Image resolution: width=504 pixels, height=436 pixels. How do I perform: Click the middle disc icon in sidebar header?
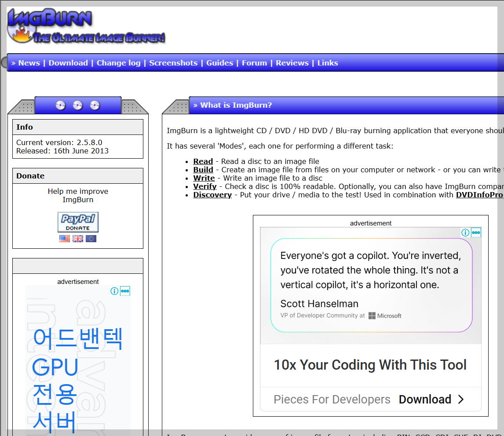[78, 105]
